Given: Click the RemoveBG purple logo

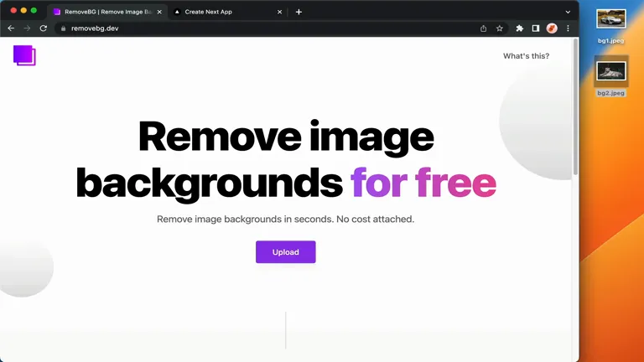Looking at the screenshot, I should tap(24, 55).
